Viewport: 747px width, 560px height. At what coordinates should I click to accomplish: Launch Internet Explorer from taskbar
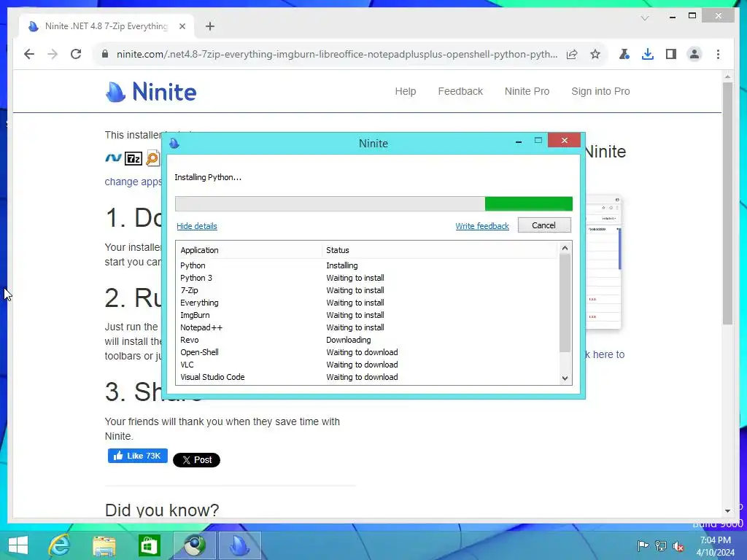pos(59,545)
